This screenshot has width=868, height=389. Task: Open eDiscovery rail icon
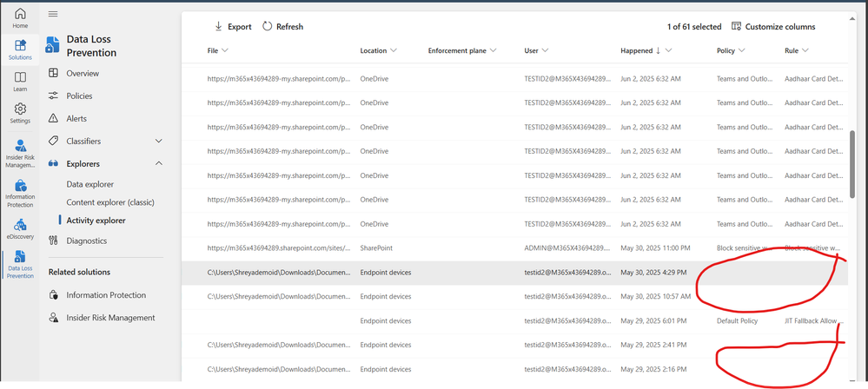[20, 229]
